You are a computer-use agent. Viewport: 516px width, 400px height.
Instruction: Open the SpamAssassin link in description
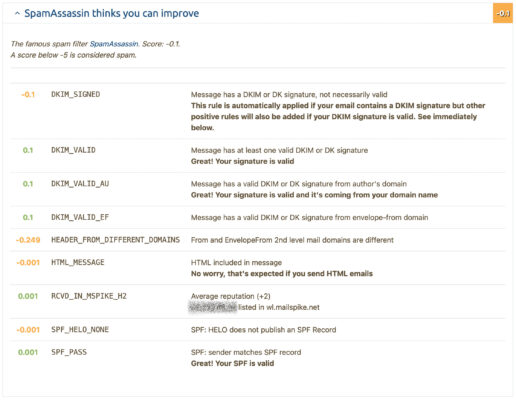tap(114, 44)
